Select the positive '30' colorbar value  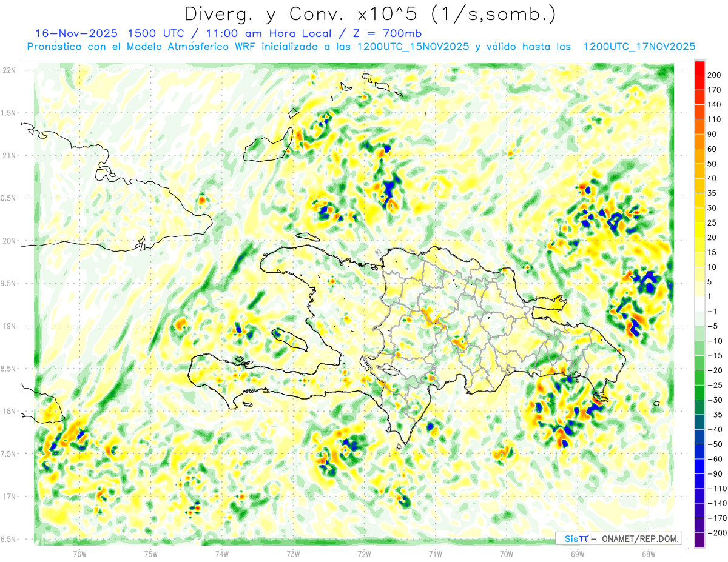tap(712, 208)
